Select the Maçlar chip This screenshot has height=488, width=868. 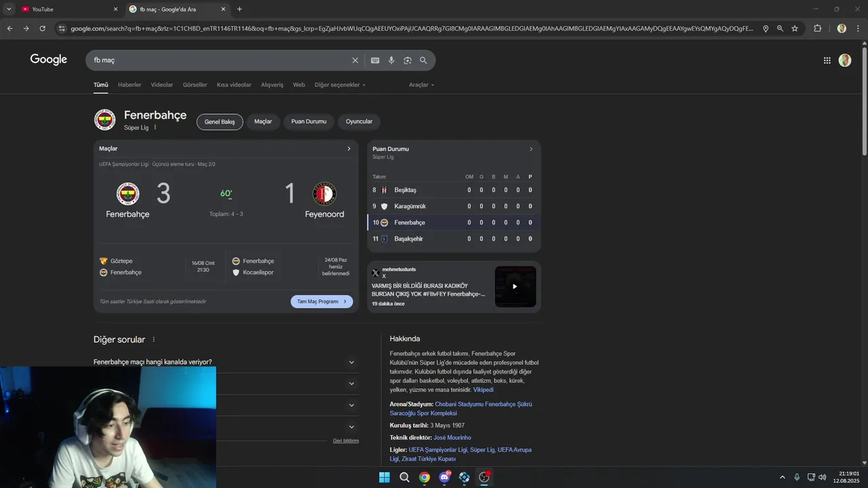coord(263,122)
